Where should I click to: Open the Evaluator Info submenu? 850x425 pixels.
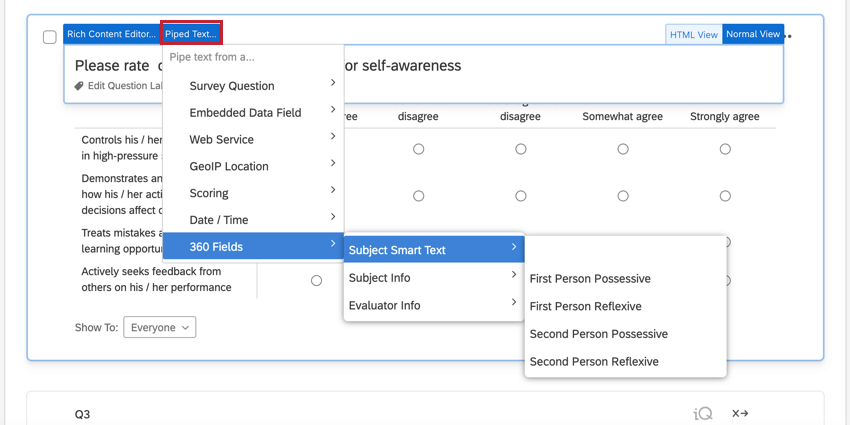pos(433,305)
